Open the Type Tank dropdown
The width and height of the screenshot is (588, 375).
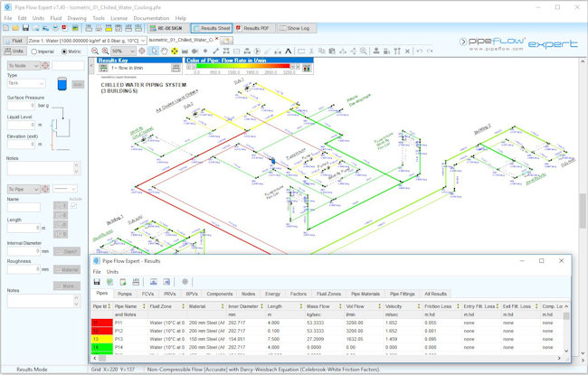tap(26, 83)
